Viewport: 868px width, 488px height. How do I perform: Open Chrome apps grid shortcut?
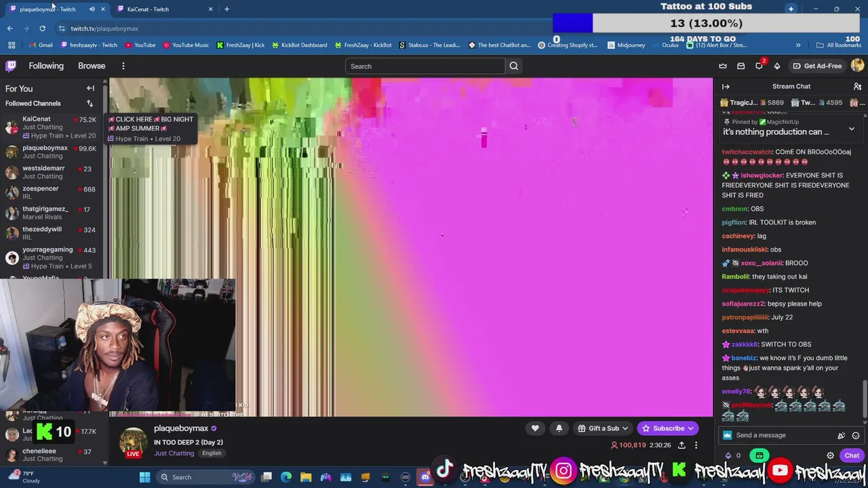click(x=12, y=45)
